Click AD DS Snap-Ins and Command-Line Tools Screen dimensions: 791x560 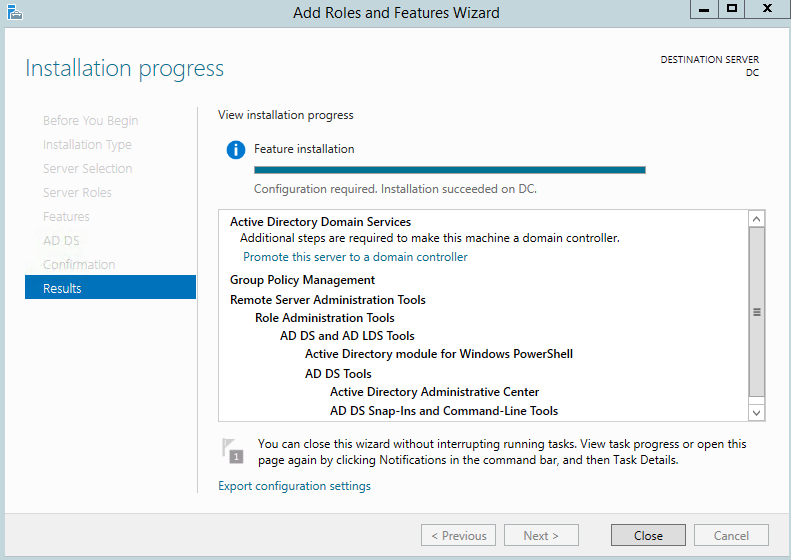444,411
